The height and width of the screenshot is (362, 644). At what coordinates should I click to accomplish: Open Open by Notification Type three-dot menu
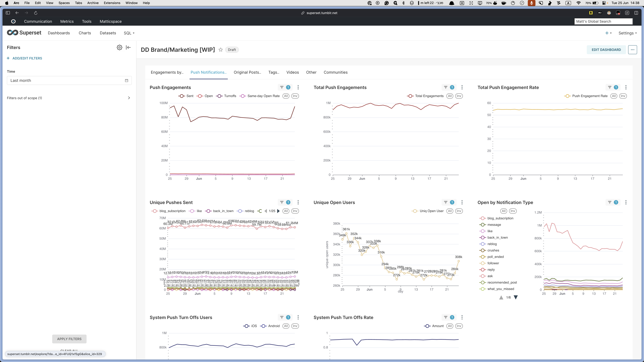[626, 202]
